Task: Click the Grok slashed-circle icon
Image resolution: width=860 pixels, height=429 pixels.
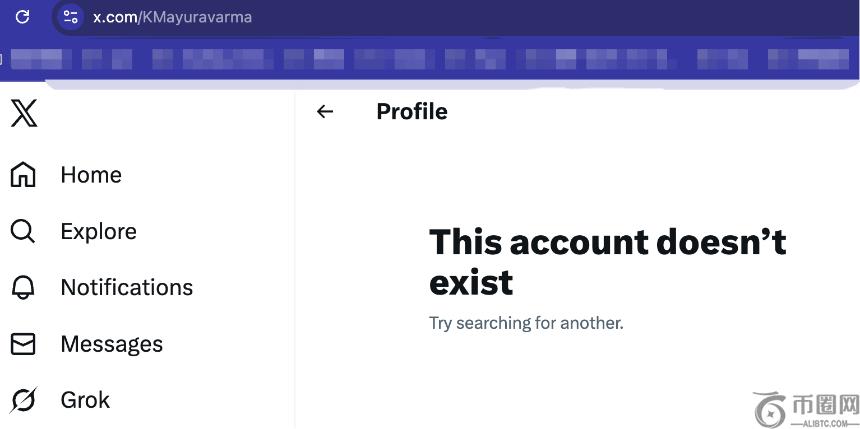Action: (x=23, y=401)
